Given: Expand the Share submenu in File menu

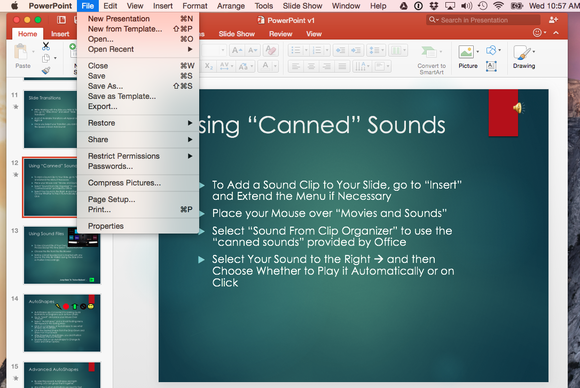Looking at the screenshot, I should [138, 139].
